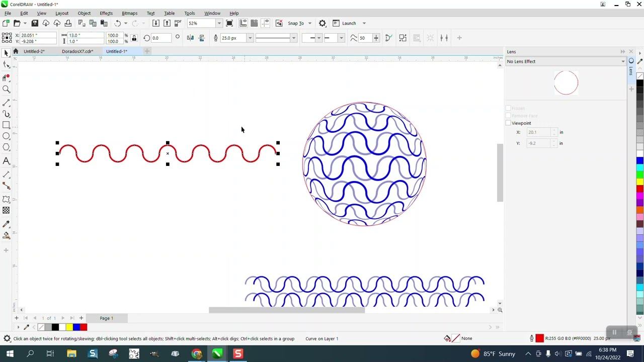Click the blue swatch in document palette

pyautogui.click(x=76, y=327)
